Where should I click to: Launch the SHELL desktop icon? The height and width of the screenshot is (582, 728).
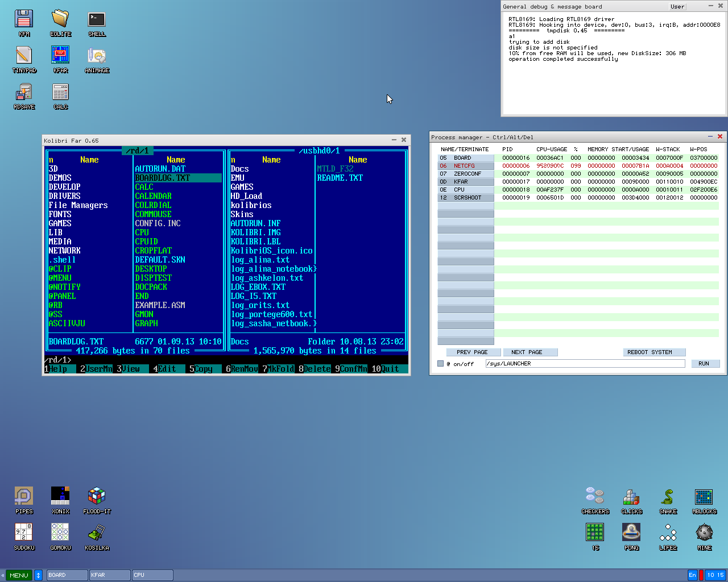(x=97, y=20)
